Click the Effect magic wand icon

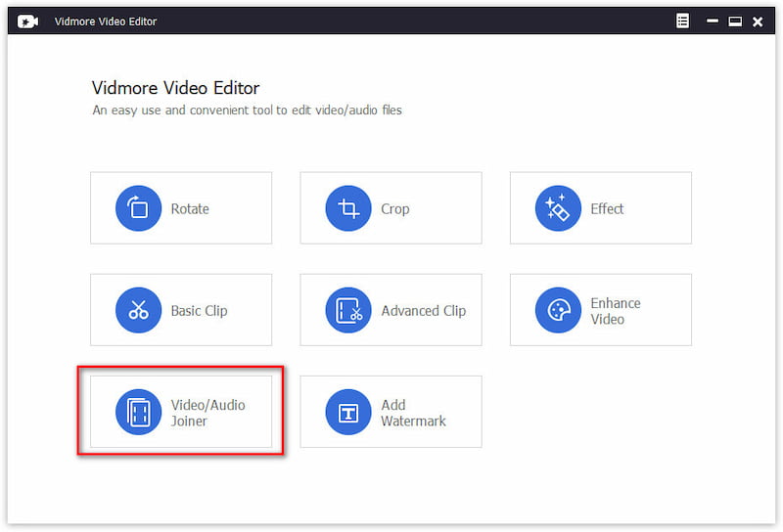(x=558, y=208)
